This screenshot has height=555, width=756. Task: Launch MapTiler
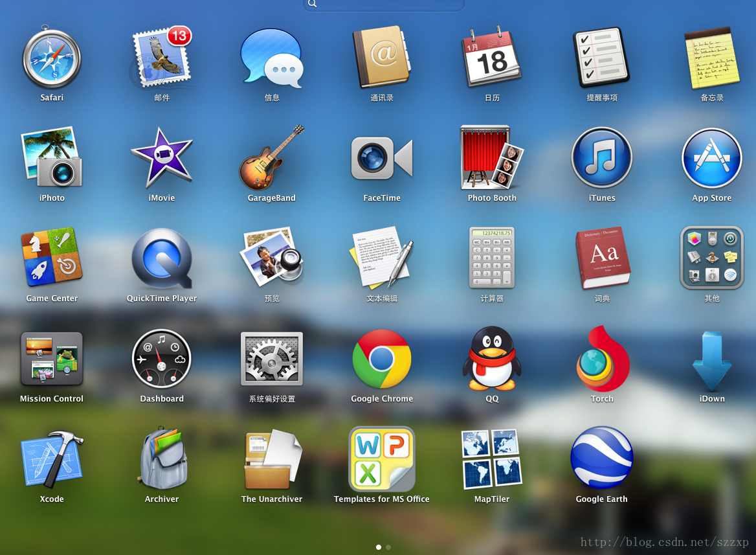click(x=492, y=459)
